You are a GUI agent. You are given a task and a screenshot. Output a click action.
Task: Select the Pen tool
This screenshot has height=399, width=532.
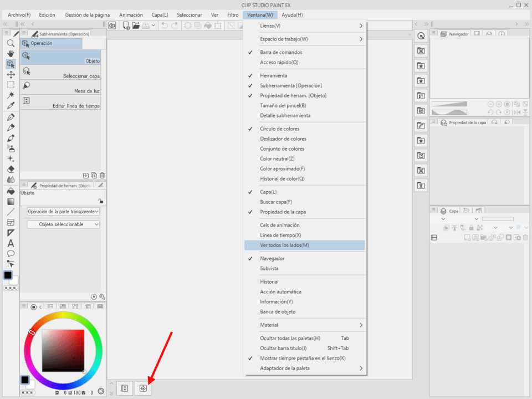11,117
